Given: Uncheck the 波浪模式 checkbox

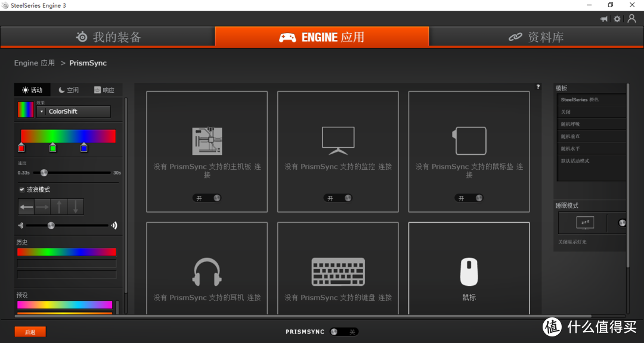Looking at the screenshot, I should point(22,189).
